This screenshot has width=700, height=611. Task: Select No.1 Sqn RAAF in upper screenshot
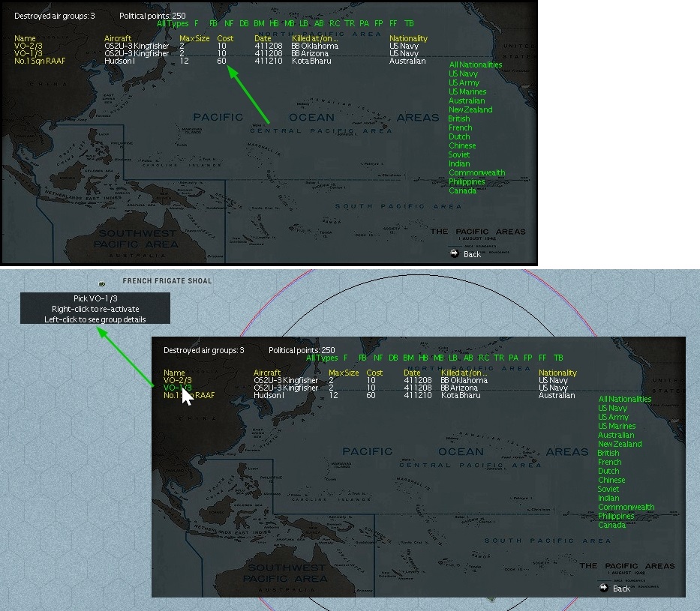pyautogui.click(x=40, y=61)
